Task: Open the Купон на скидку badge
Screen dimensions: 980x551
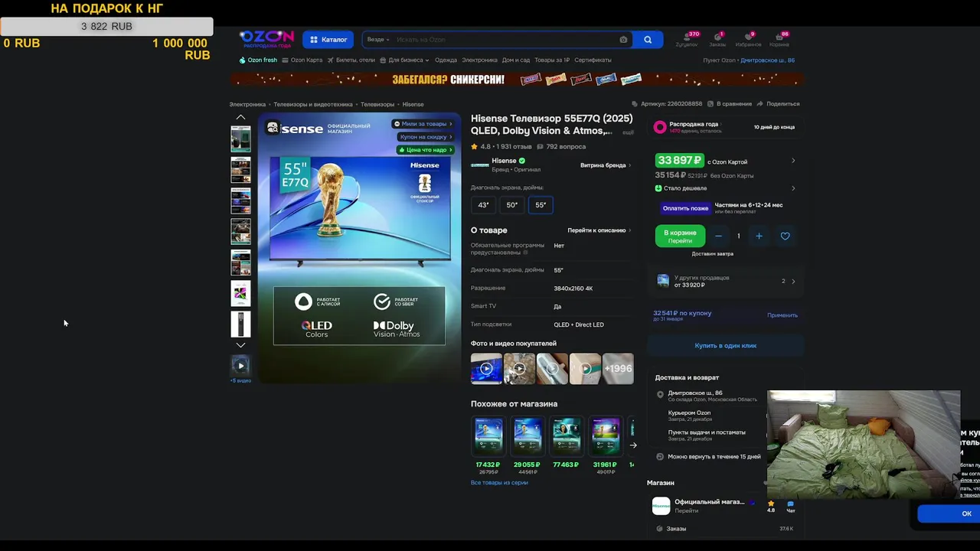Action: (x=426, y=137)
